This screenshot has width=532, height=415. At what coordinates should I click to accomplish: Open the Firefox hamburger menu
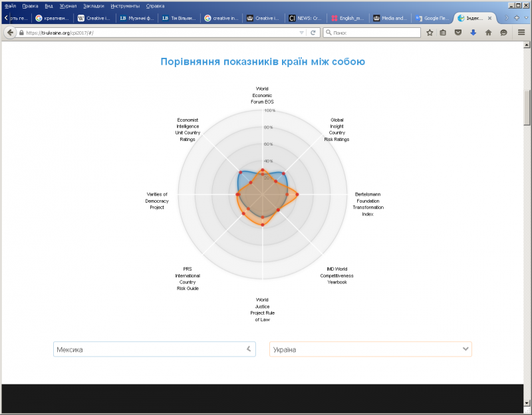[520, 32]
